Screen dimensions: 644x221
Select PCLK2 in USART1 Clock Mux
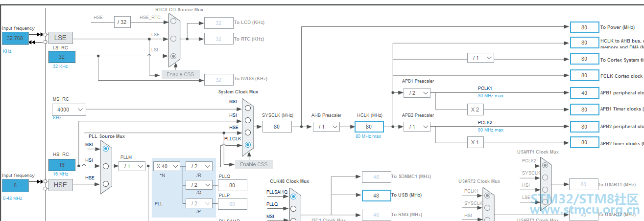(x=545, y=165)
